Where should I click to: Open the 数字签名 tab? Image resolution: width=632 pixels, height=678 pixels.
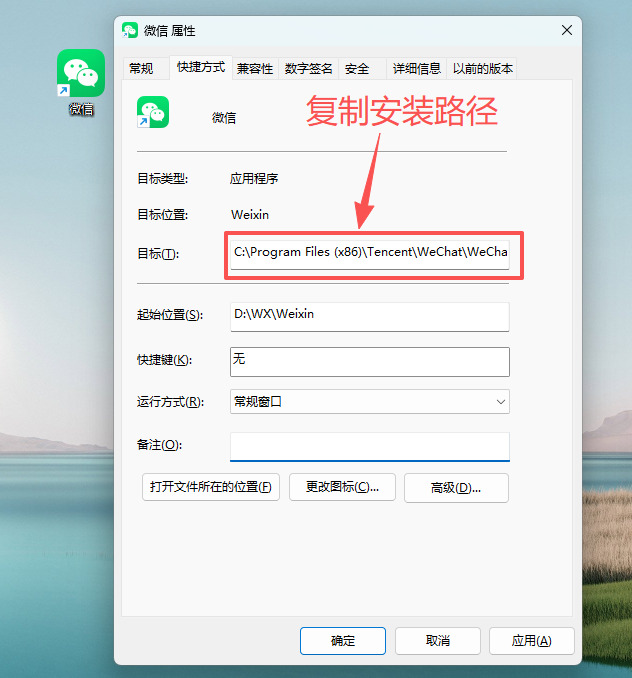coord(308,68)
